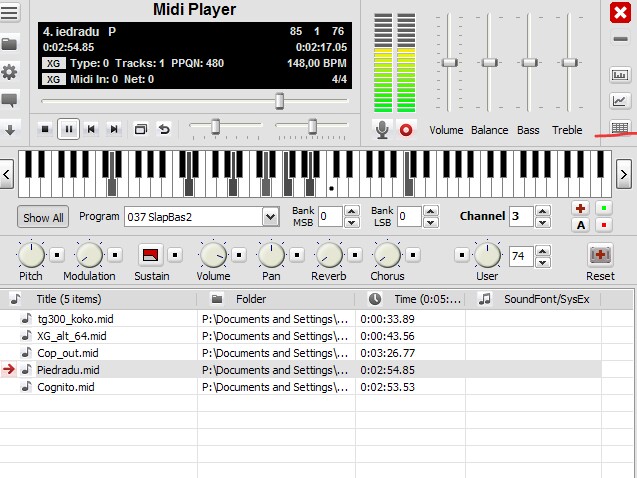Toggle the playlist window mode icon
This screenshot has width=637, height=478.
[141, 129]
